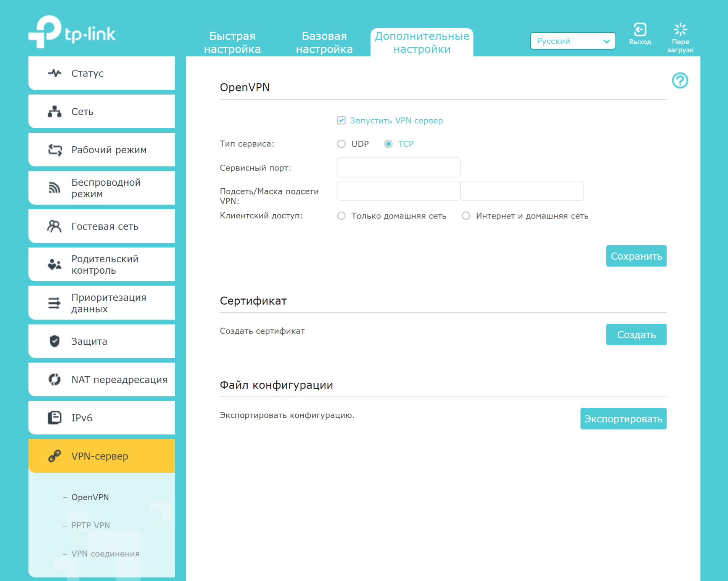This screenshot has height=581, width=728.
Task: Click the Защита shield icon
Action: 55,341
